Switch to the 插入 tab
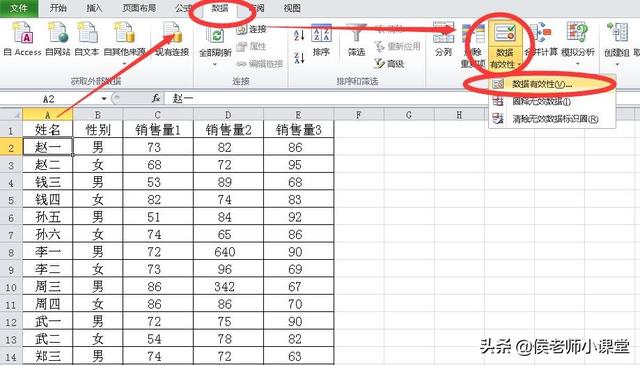The width and height of the screenshot is (640, 365). coord(94,8)
